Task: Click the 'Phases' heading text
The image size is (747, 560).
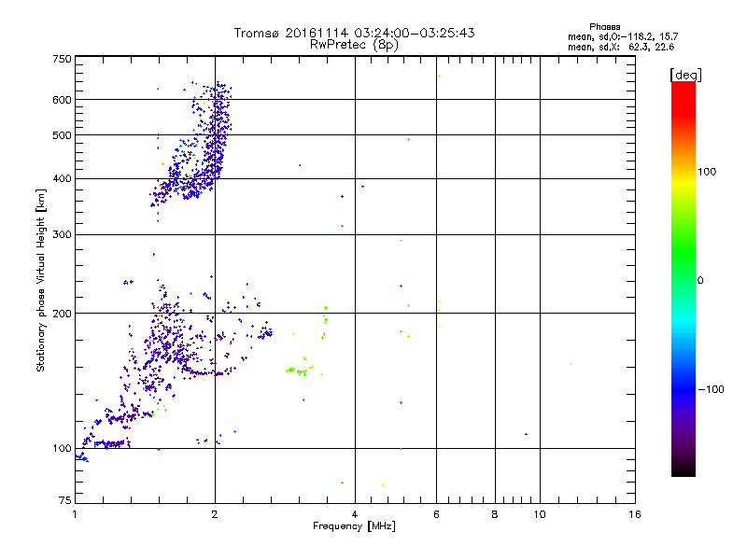Action: 604,27
